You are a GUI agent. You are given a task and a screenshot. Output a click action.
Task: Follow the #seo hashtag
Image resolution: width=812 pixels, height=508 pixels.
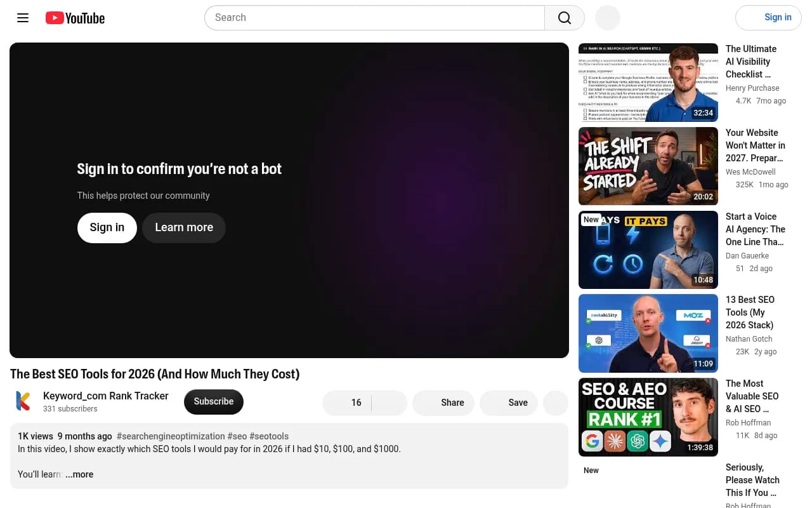(x=237, y=436)
